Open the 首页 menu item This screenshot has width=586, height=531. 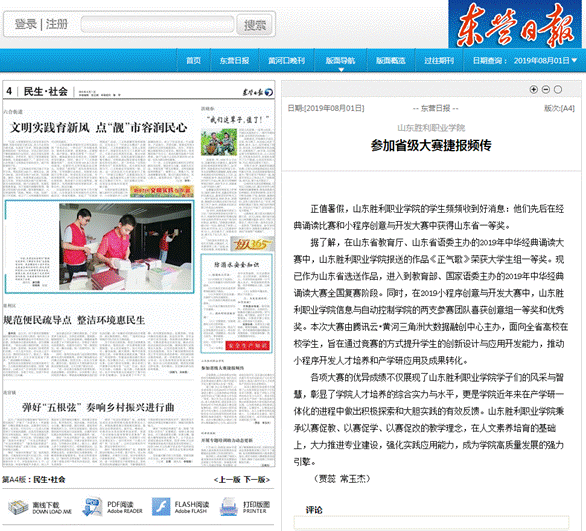coord(194,61)
